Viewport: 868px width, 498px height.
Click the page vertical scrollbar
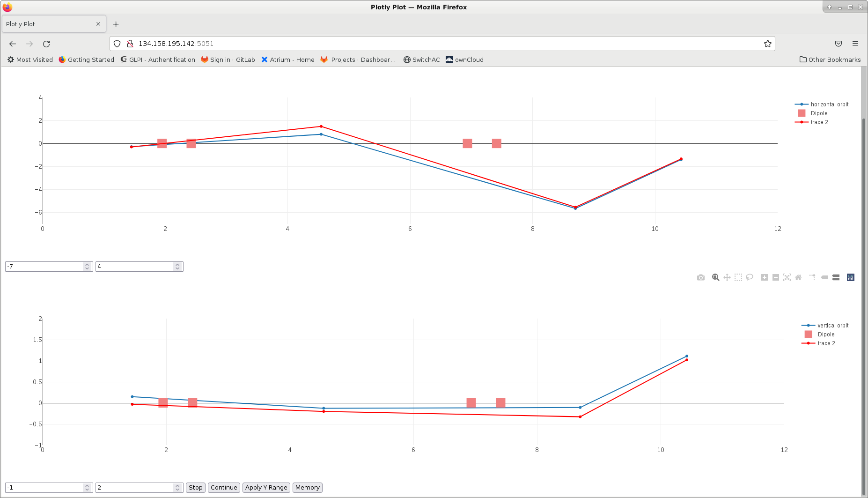coord(864,281)
